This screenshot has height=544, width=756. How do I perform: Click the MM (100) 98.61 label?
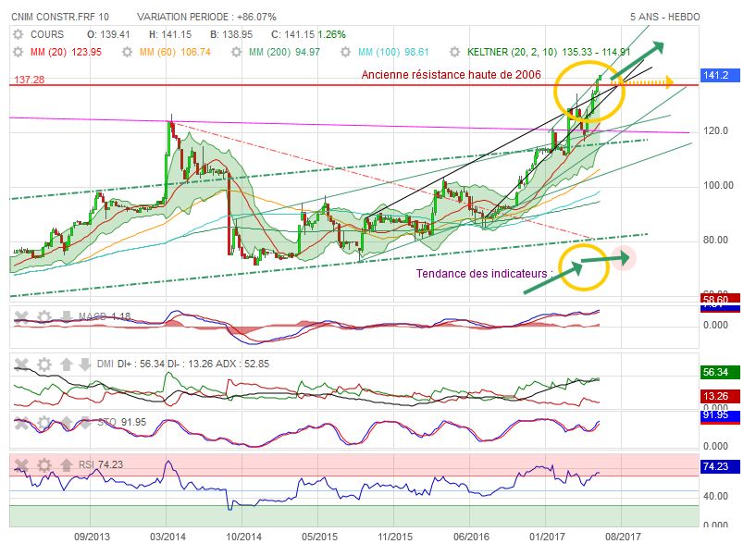tap(393, 52)
